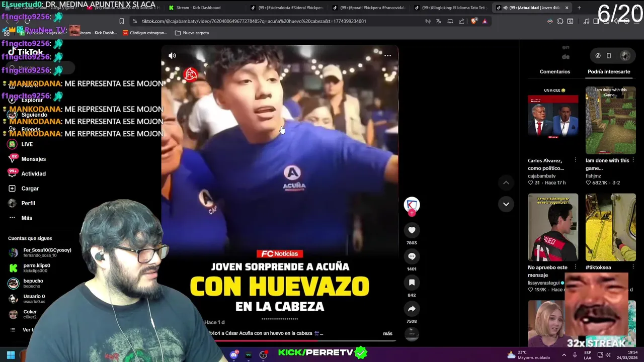Click the Brave Shields lion icon

pyautogui.click(x=474, y=21)
